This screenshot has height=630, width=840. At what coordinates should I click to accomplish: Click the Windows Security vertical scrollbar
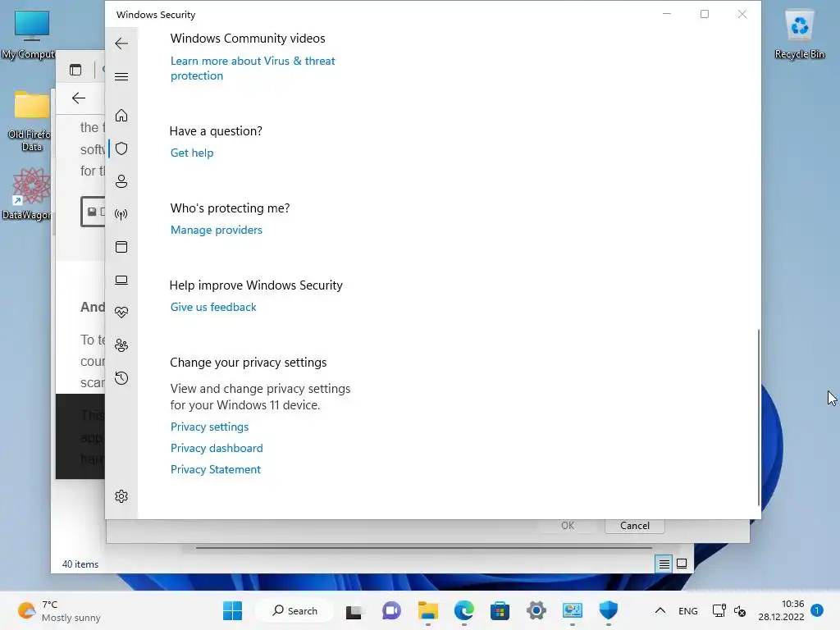click(759, 418)
